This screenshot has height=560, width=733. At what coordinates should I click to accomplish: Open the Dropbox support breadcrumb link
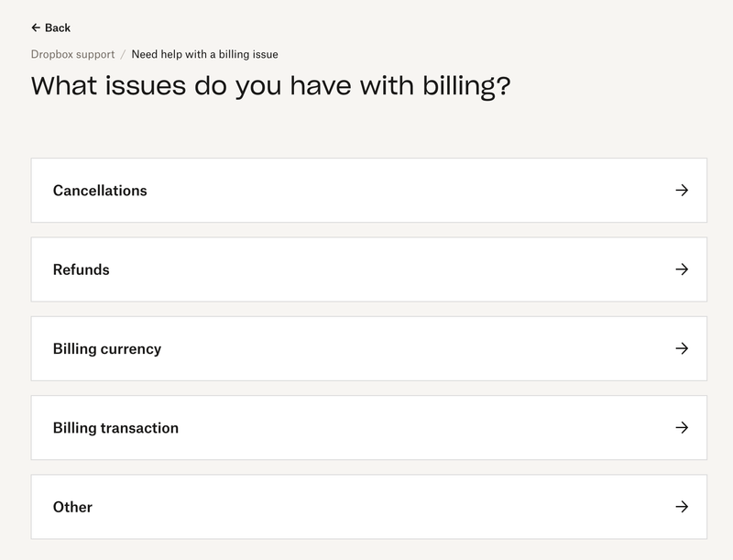pos(73,54)
